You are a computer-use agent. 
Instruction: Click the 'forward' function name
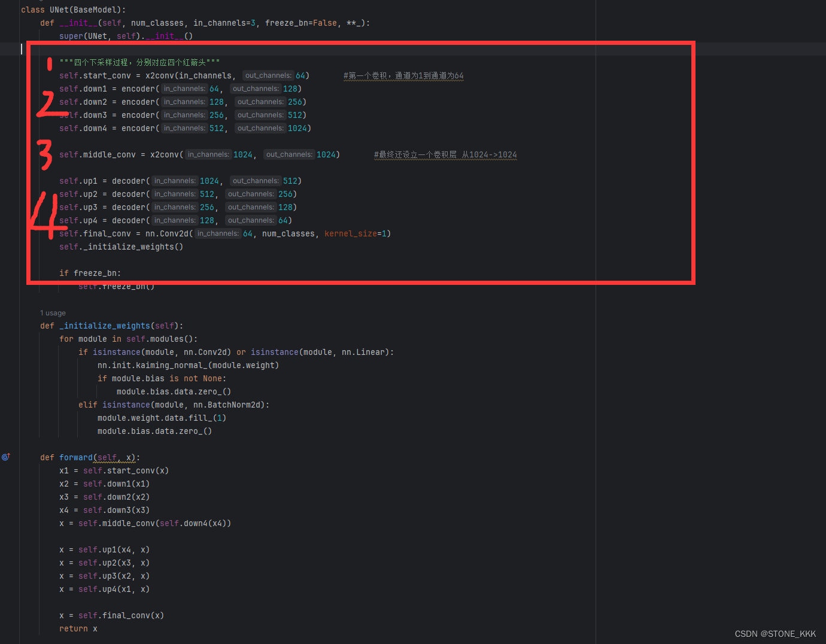76,457
